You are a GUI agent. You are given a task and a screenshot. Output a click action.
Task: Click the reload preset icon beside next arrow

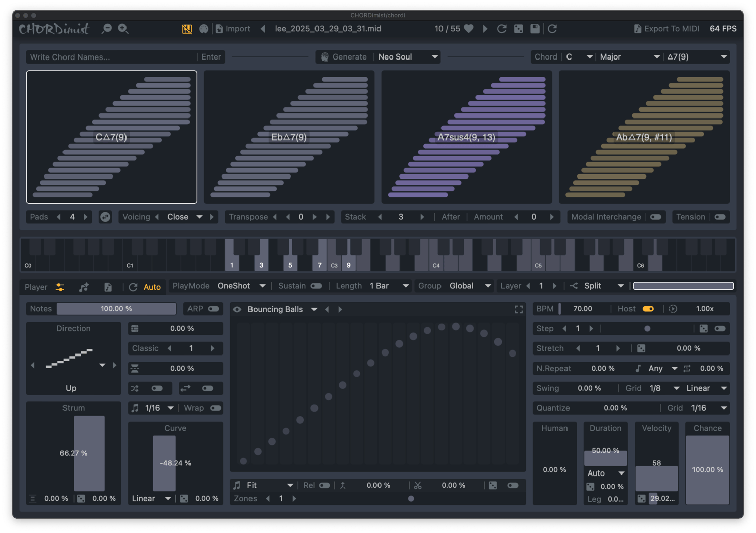click(501, 29)
